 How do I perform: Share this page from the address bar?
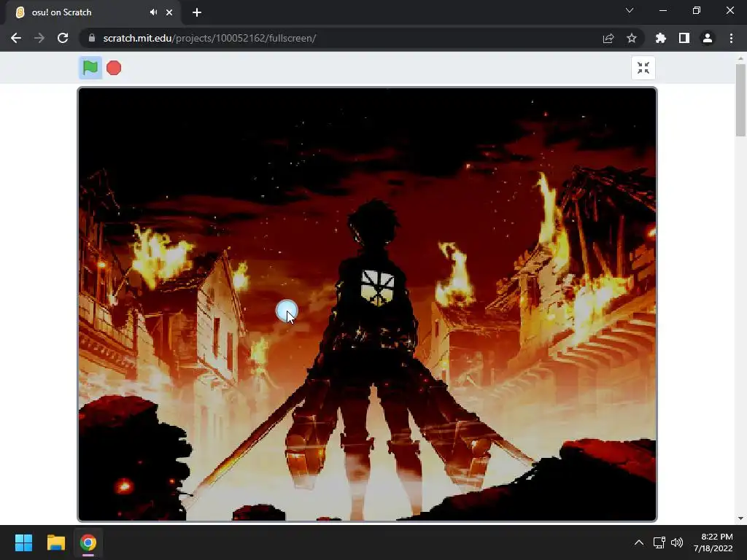click(608, 38)
